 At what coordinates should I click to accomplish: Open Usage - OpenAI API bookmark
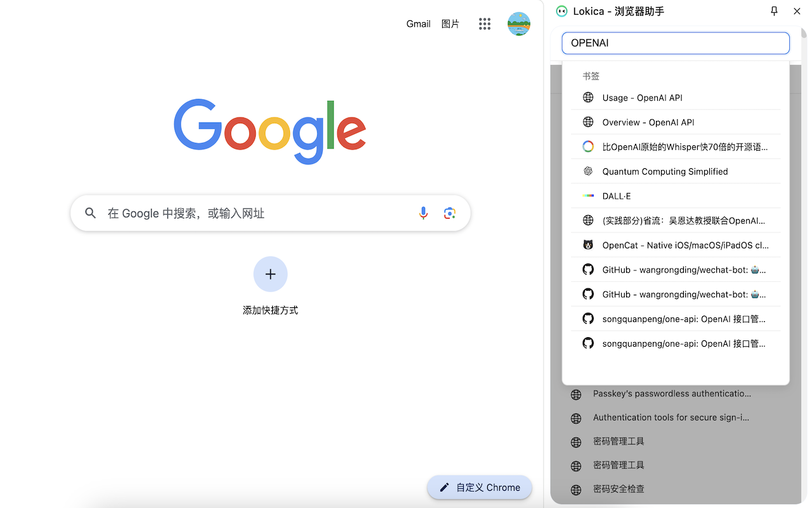point(676,97)
